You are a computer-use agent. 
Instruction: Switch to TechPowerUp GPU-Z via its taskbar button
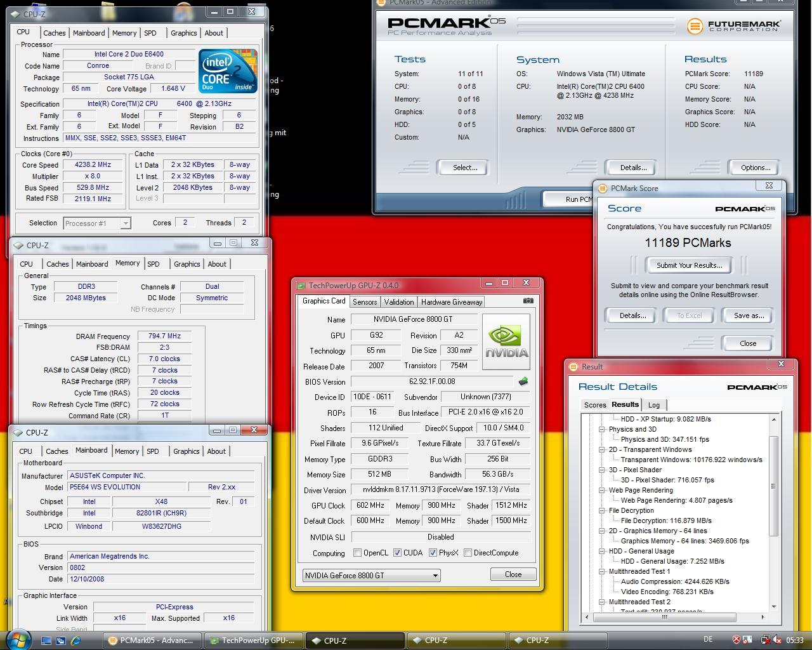pos(254,640)
